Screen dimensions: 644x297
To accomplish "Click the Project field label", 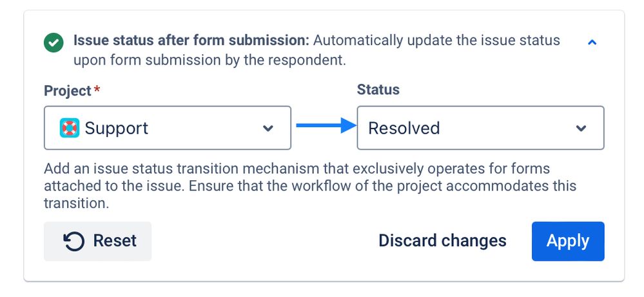I will click(67, 91).
